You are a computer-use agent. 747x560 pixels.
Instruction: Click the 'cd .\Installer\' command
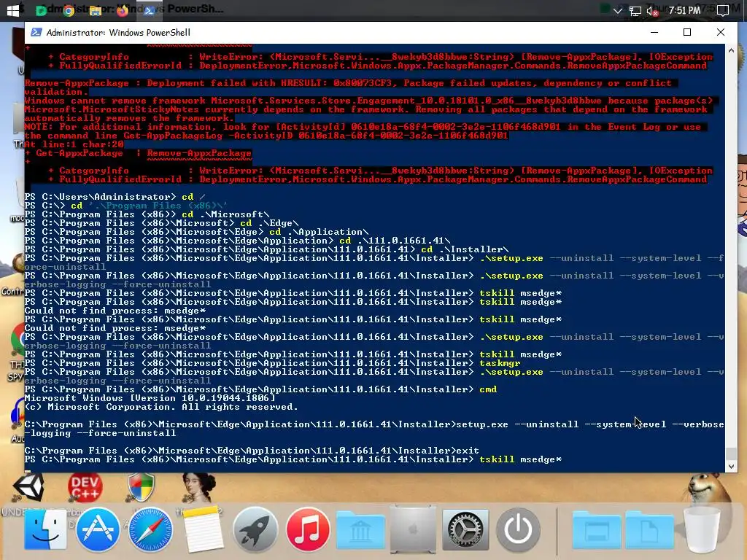[x=465, y=249]
